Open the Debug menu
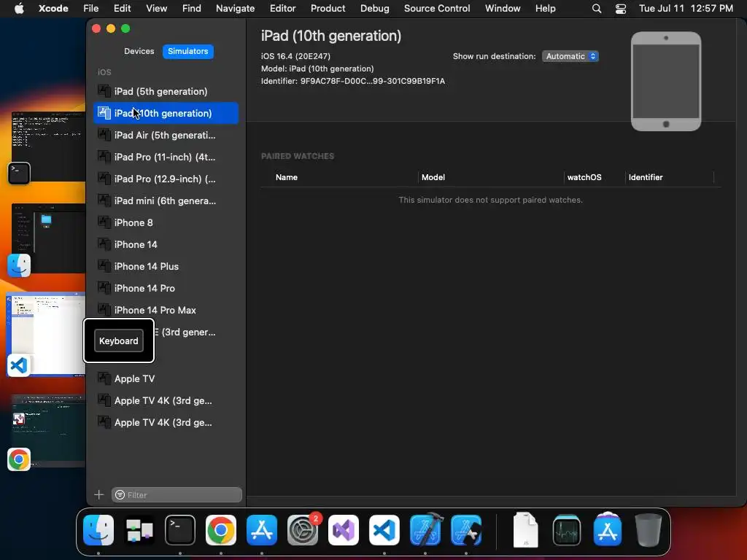The width and height of the screenshot is (747, 560). (374, 9)
